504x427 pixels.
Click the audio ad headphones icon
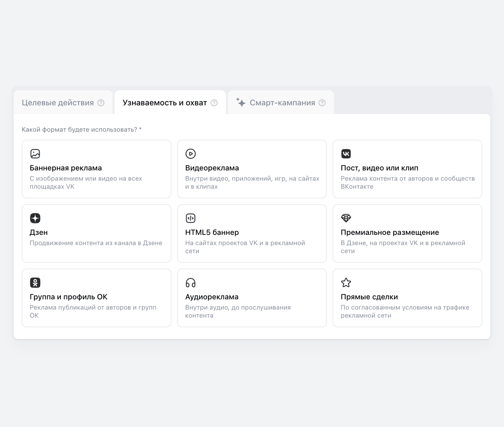190,282
